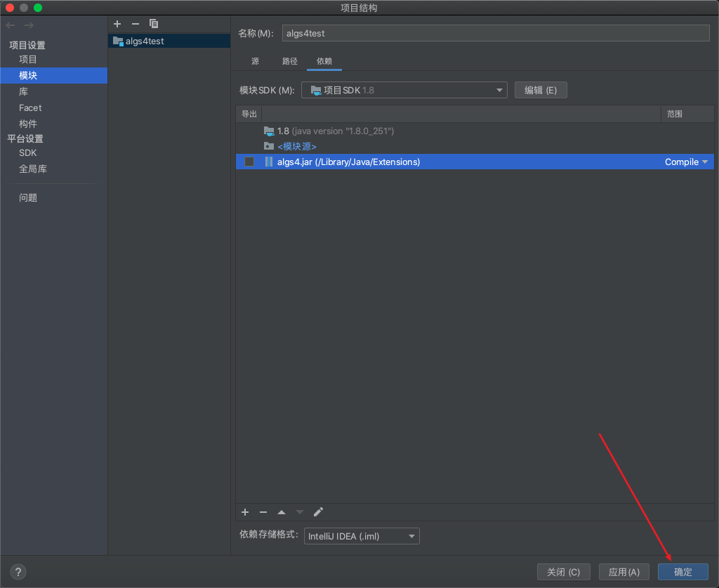Screen dimensions: 719x588
Task: Click the copy module icon
Action: point(154,24)
